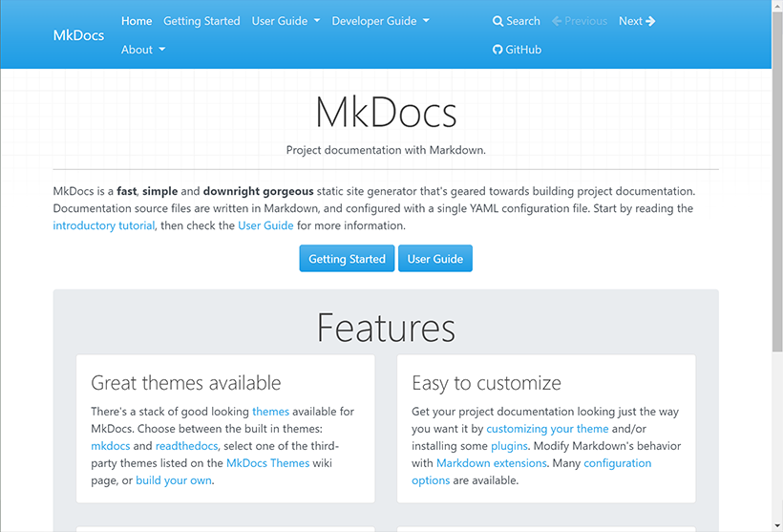783x532 pixels.
Task: Click the disabled Previous text
Action: pos(585,21)
